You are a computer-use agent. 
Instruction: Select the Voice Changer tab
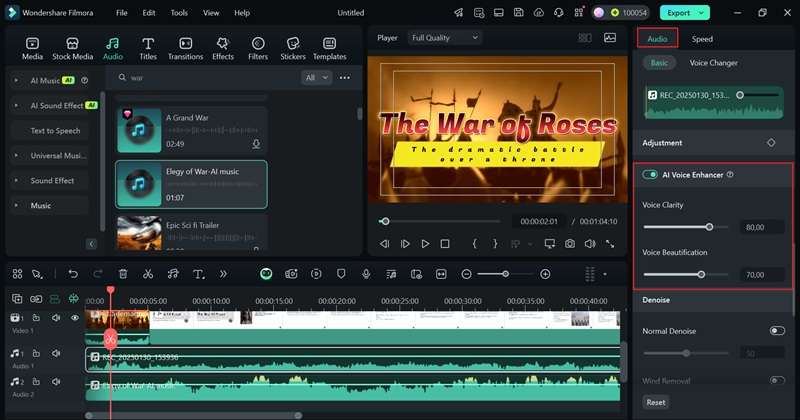pos(713,63)
